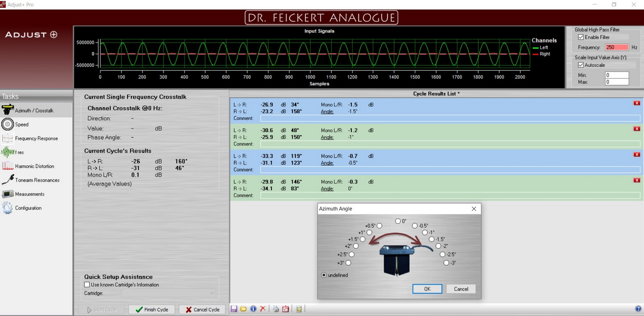Click the blue info icon in bottom toolbar
Viewport: 644px width, 316px height.
(x=253, y=309)
